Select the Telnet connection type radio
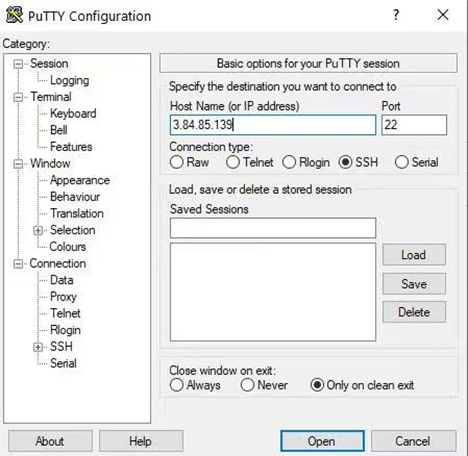Image resolution: width=468 pixels, height=456 pixels. click(233, 162)
